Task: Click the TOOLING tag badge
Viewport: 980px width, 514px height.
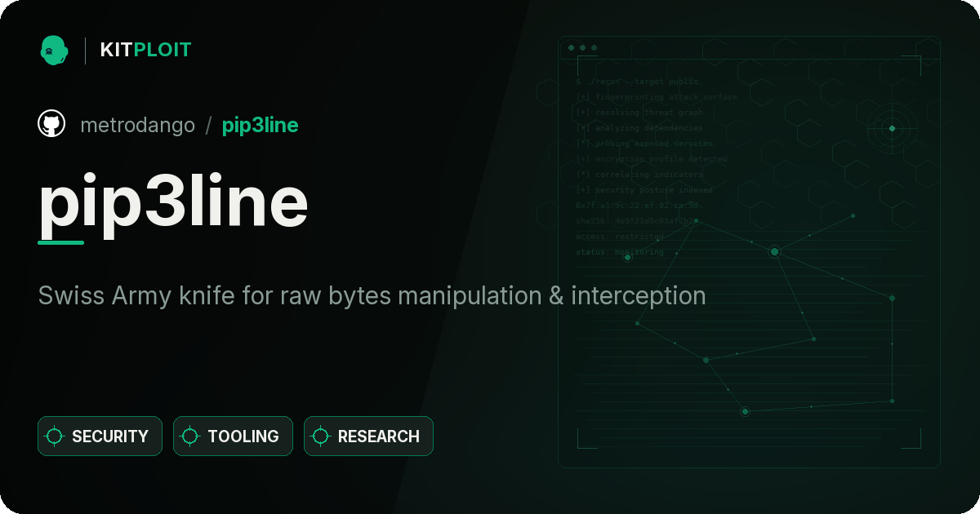Action: click(x=233, y=436)
